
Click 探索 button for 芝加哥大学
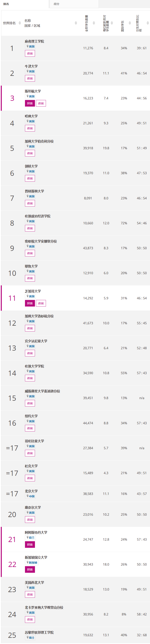[x=30, y=303]
